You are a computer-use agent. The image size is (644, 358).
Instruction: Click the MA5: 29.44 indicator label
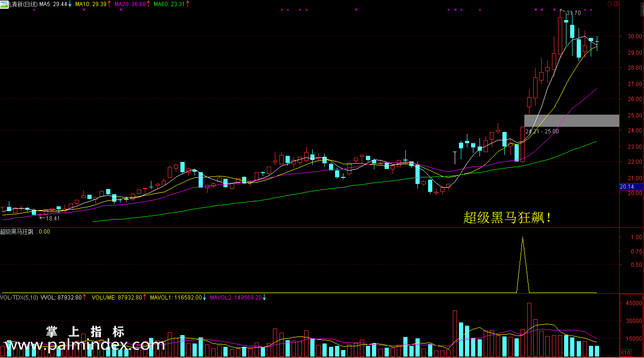pos(52,4)
